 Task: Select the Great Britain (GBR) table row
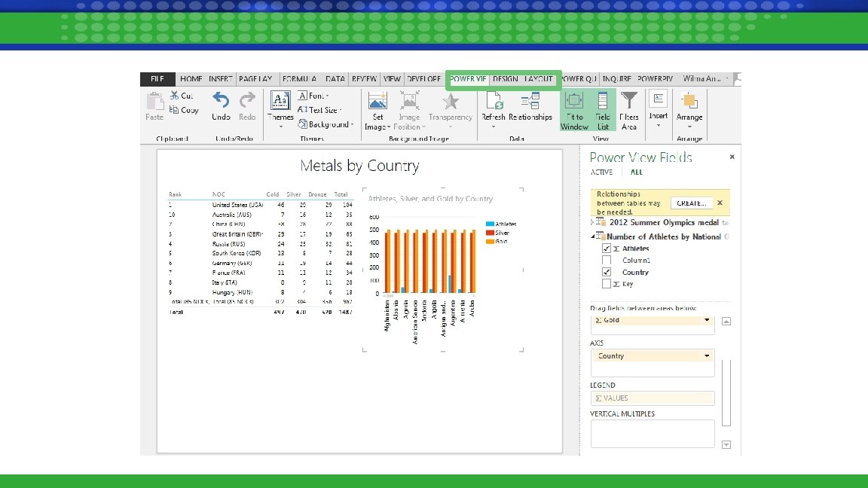(260, 234)
